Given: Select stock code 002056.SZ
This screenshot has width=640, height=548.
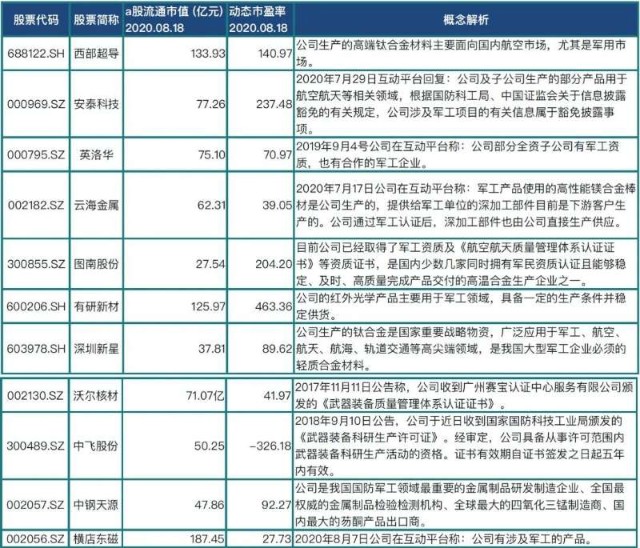Looking at the screenshot, I should point(36,539).
